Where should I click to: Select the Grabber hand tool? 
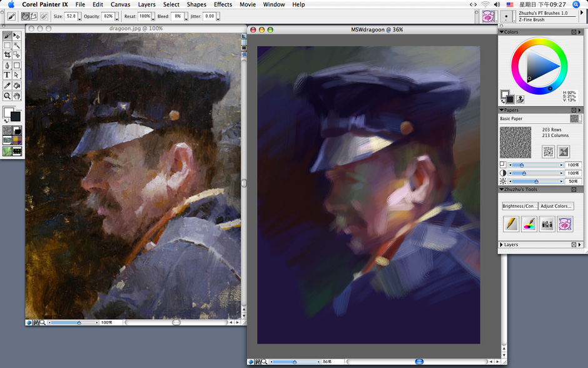click(x=16, y=96)
